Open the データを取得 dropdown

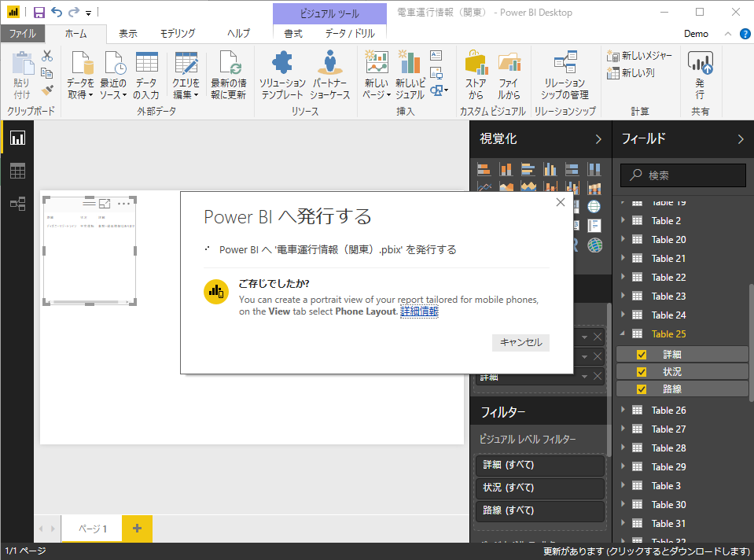(81, 75)
